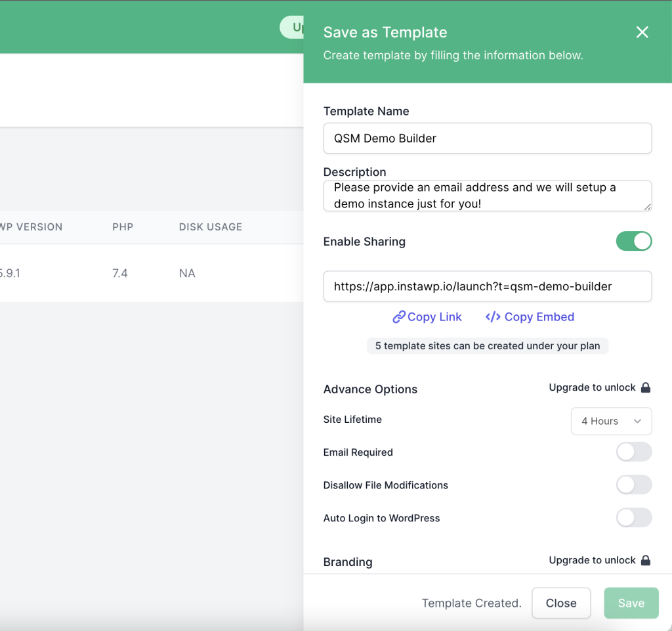Click the chain link icon
The height and width of the screenshot is (631, 672).
pos(398,316)
